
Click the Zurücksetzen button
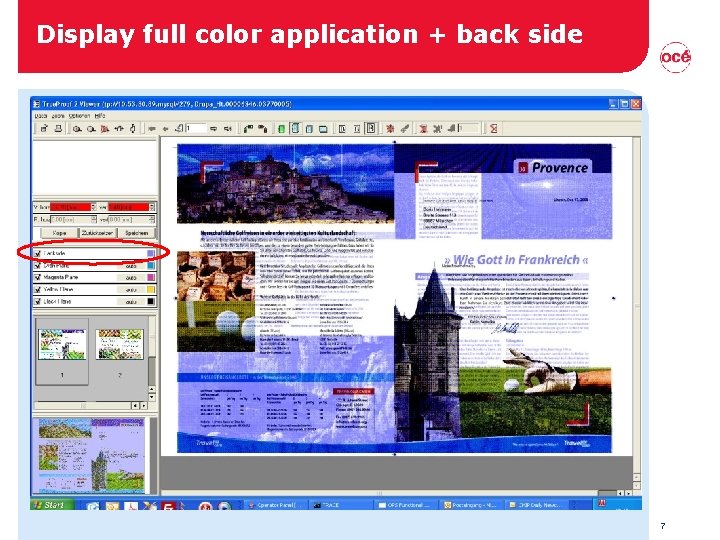point(97,233)
